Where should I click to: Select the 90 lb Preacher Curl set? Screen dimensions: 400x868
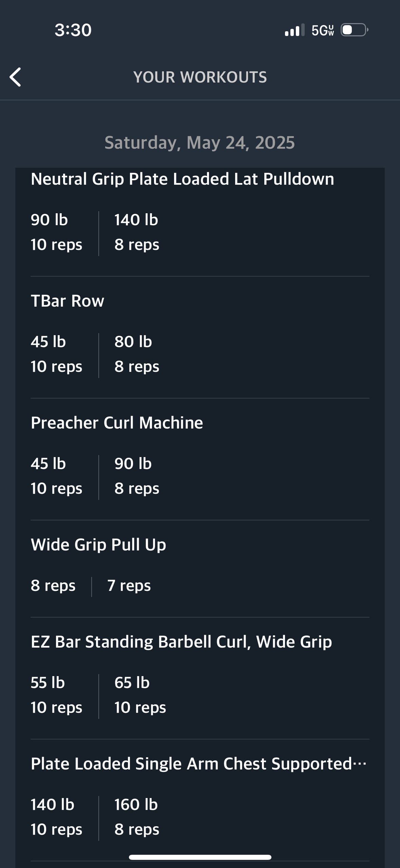[x=137, y=476]
